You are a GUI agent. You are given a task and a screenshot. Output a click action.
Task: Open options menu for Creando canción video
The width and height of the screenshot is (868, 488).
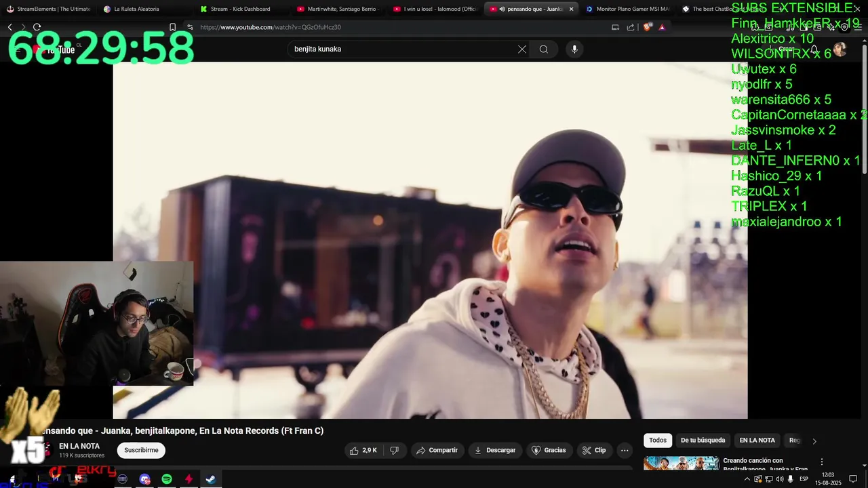[x=821, y=462]
